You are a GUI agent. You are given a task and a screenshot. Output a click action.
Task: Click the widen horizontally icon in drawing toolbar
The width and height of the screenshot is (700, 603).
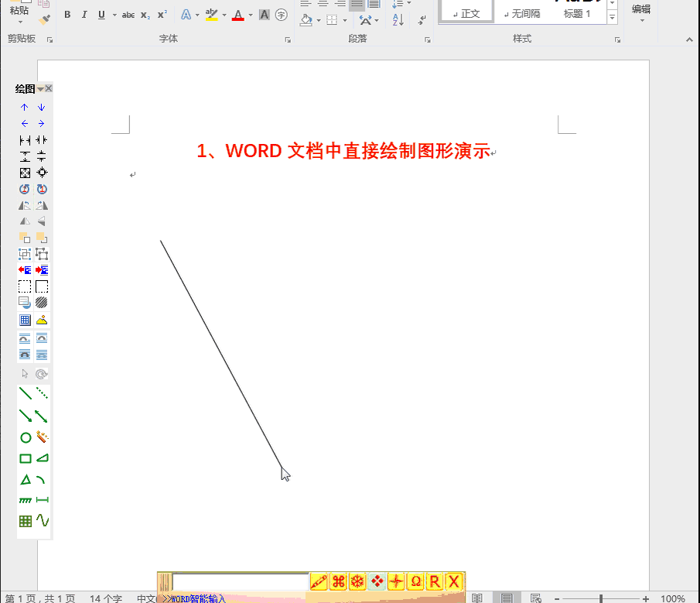point(25,140)
